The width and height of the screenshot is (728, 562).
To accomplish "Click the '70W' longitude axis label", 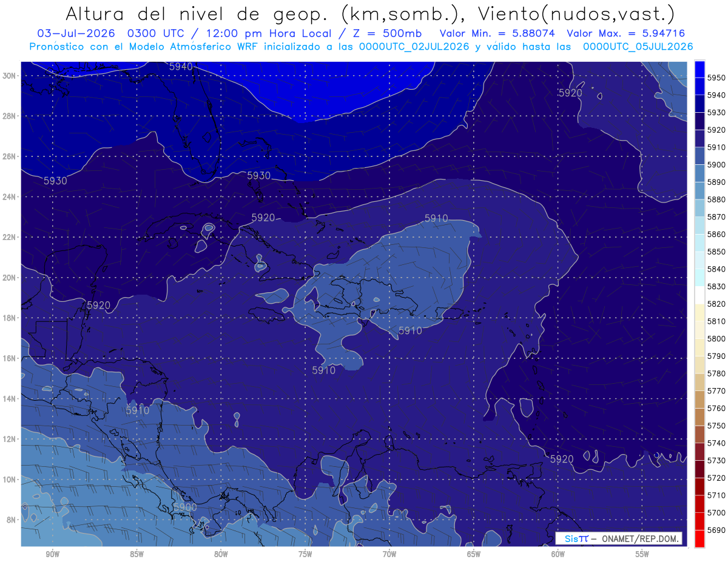I will [x=389, y=554].
